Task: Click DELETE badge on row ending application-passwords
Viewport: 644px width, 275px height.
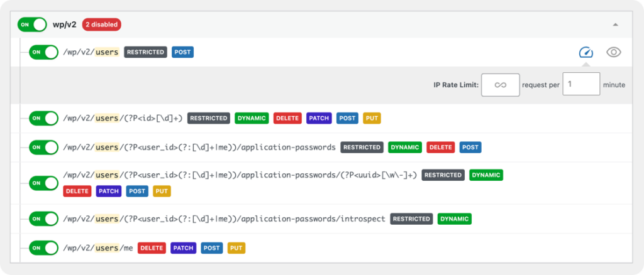Action: (441, 147)
